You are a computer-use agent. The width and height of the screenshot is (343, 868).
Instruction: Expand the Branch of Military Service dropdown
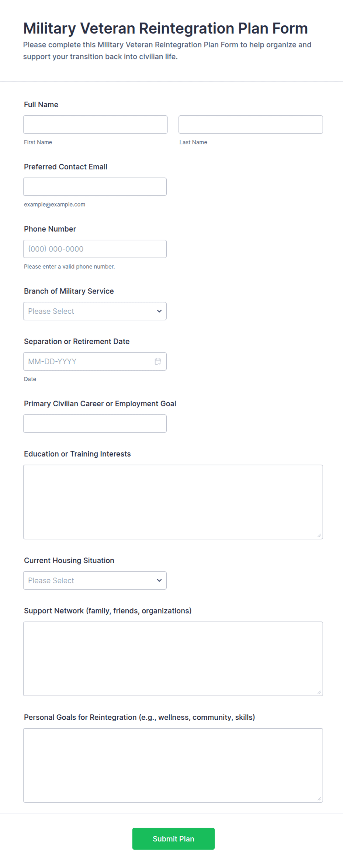click(x=95, y=311)
